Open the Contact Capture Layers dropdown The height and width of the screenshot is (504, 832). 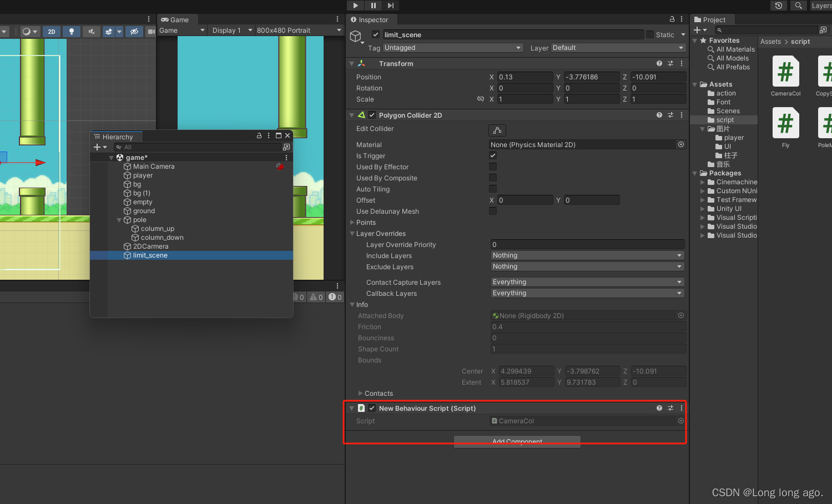tap(587, 282)
